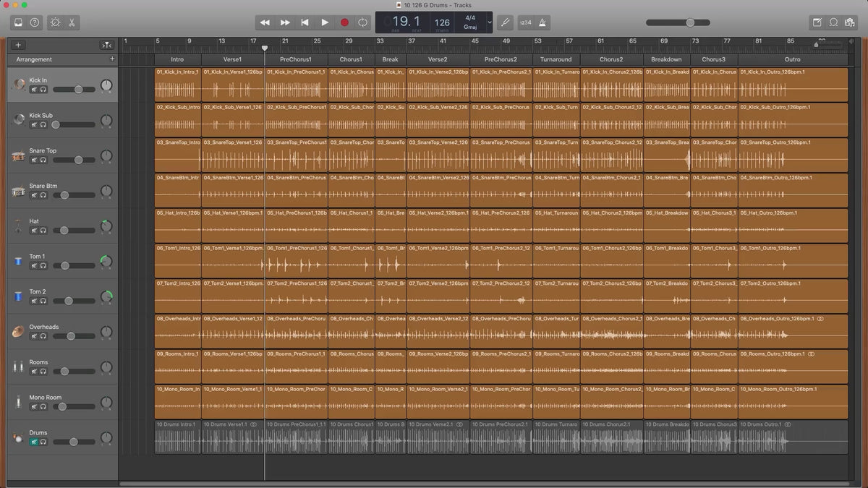The width and height of the screenshot is (868, 488).
Task: Open the LCD display mode dropdown
Action: pos(490,22)
